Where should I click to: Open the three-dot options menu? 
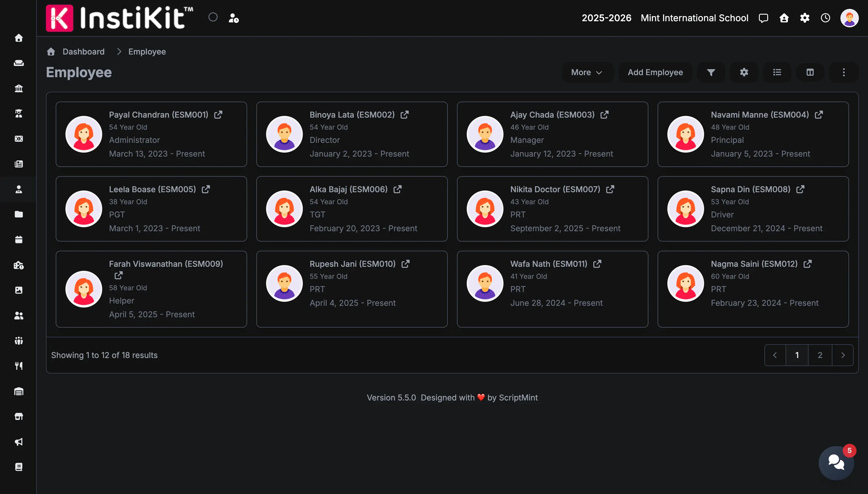tap(844, 72)
